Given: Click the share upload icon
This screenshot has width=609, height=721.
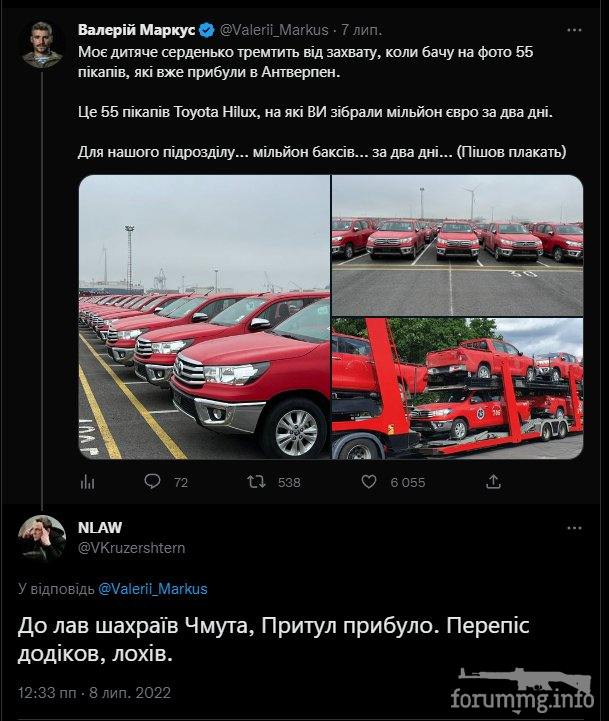Looking at the screenshot, I should (x=493, y=481).
